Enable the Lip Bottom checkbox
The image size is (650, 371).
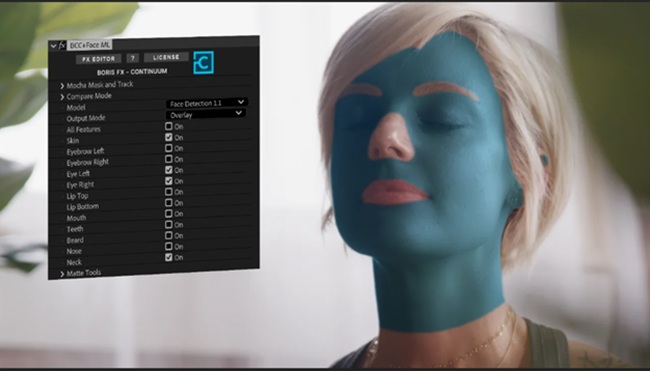tap(168, 203)
